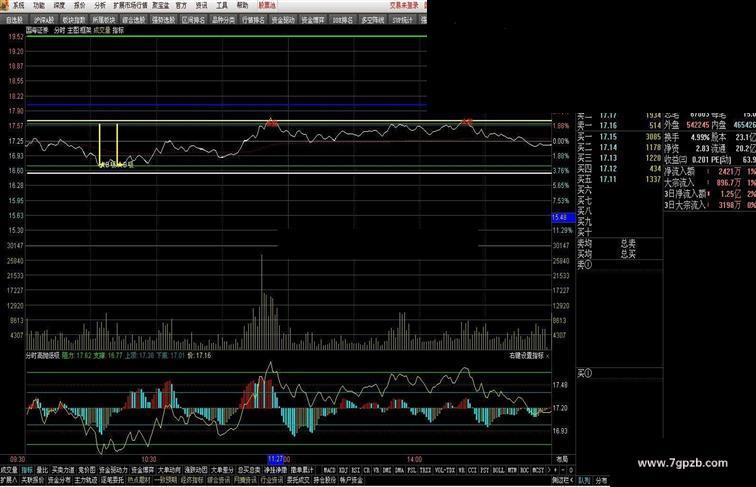Image resolution: width=756 pixels, height=487 pixels.
Task: Click the 主图 label in the chart header
Action: click(73, 30)
